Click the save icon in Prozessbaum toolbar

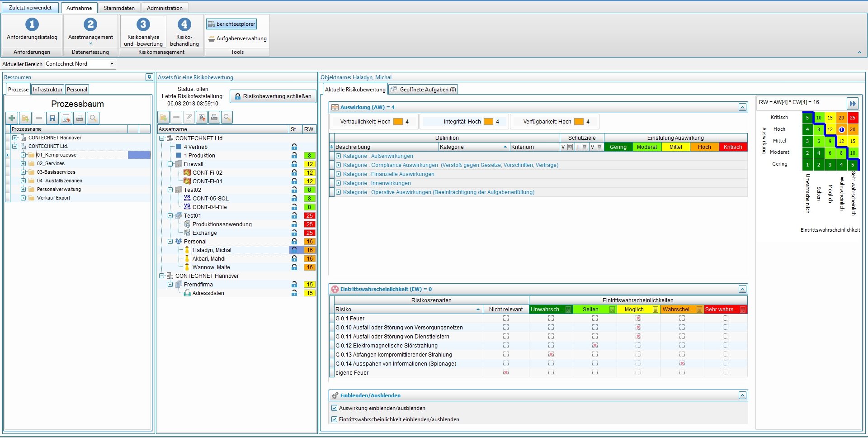pos(52,118)
